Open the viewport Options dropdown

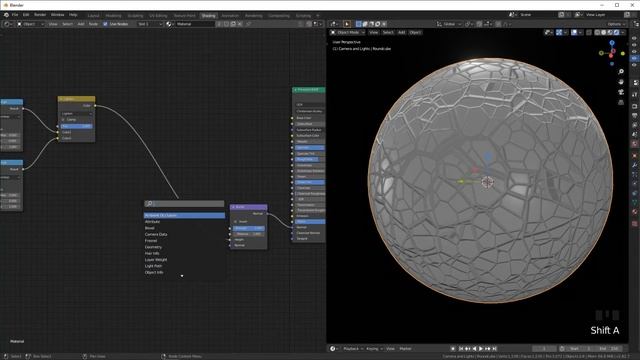point(616,24)
